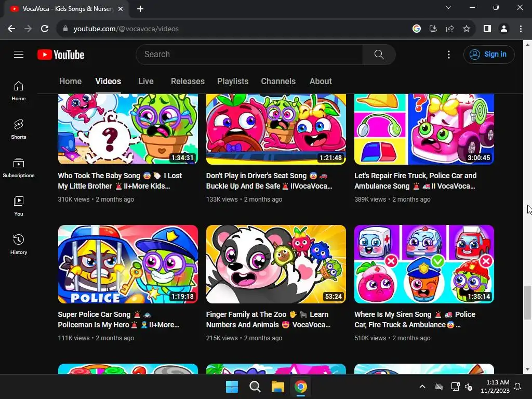The height and width of the screenshot is (399, 532).
Task: Click Let's Repair Fire Truck title link
Action: tap(415, 181)
